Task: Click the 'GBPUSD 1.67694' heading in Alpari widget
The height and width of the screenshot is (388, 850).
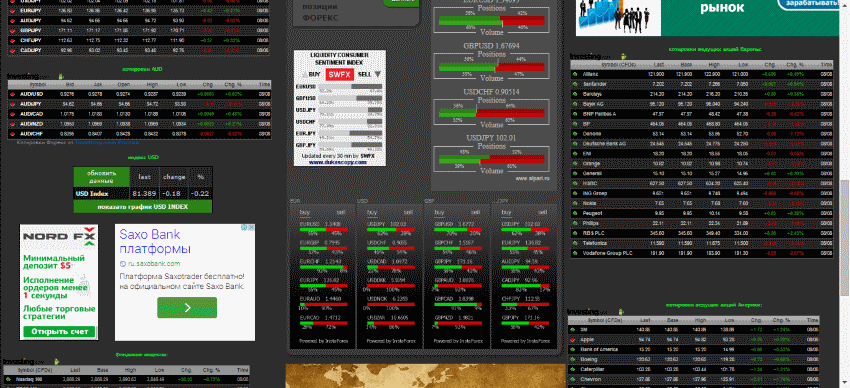Action: pyautogui.click(x=491, y=46)
